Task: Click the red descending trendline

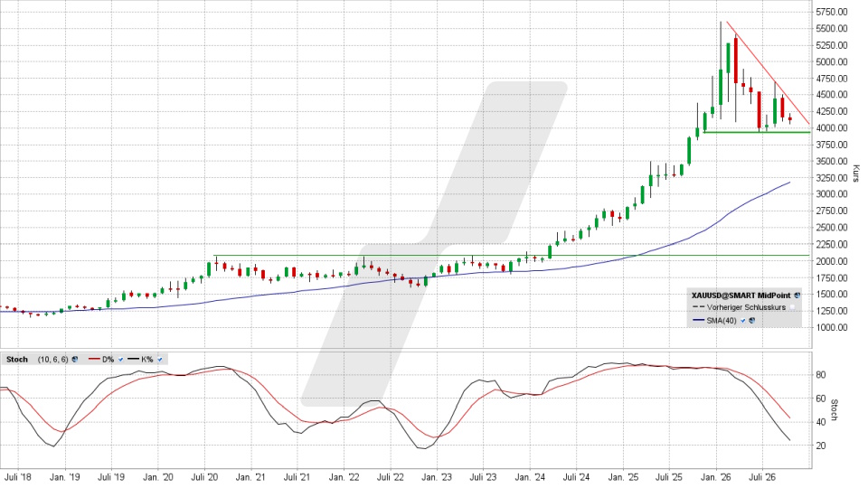Action: click(x=769, y=73)
